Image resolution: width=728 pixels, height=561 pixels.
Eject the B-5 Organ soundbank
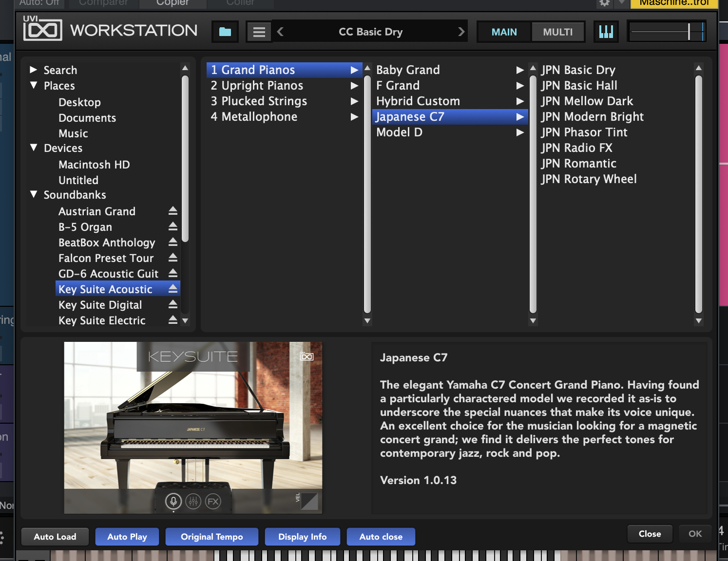[173, 226]
